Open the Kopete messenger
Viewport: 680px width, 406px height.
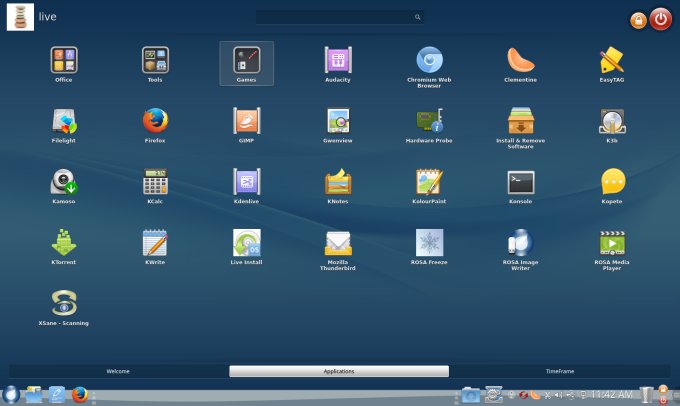612,186
